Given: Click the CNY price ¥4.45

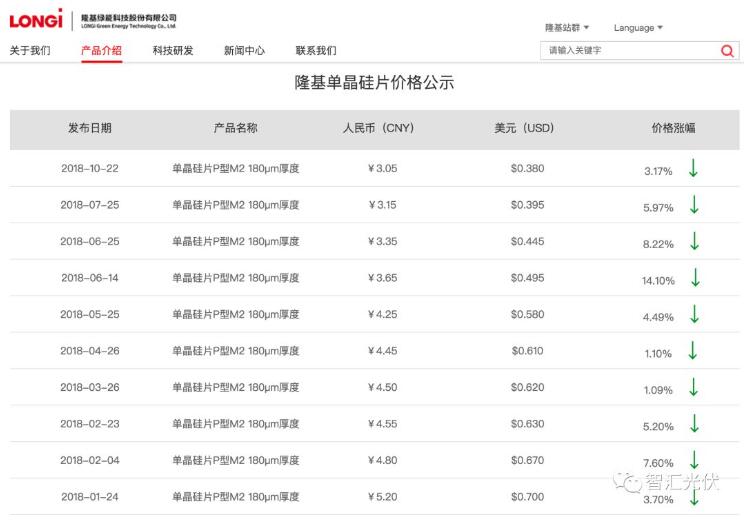Looking at the screenshot, I should click(x=383, y=351).
